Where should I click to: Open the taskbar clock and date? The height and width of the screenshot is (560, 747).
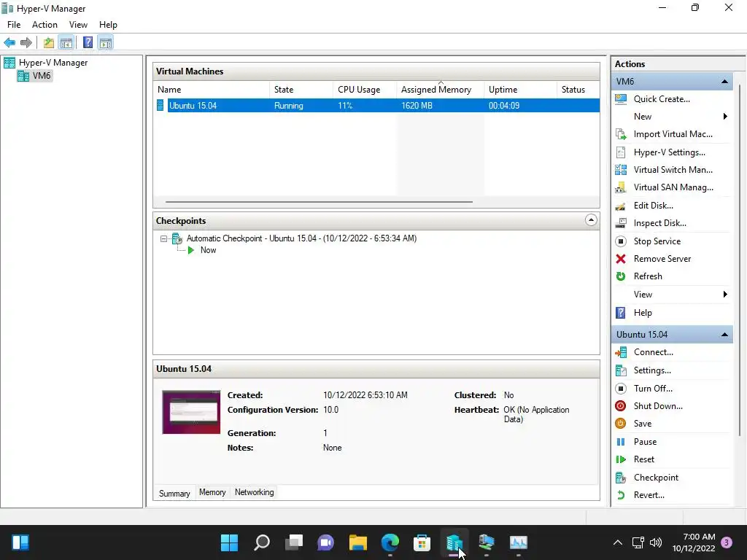click(694, 542)
